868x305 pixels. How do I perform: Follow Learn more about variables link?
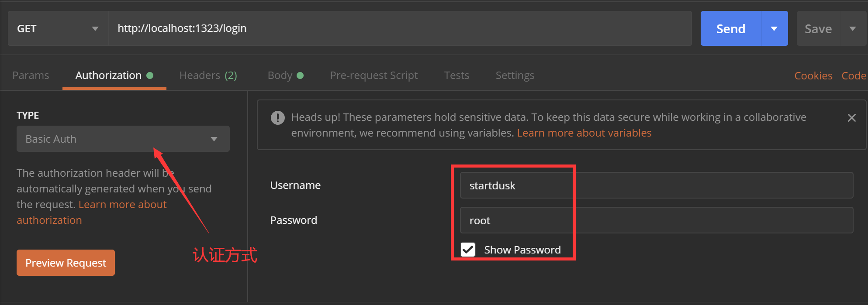584,133
